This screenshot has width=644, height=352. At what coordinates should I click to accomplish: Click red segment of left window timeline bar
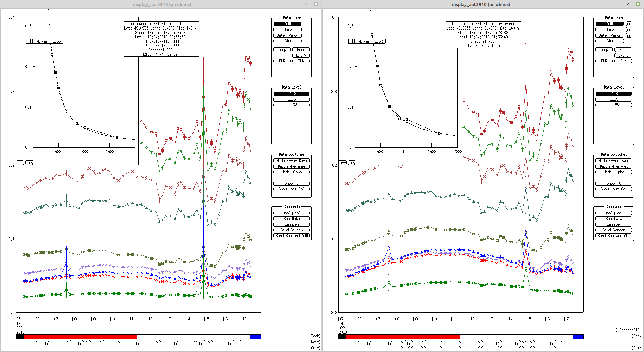click(x=80, y=336)
